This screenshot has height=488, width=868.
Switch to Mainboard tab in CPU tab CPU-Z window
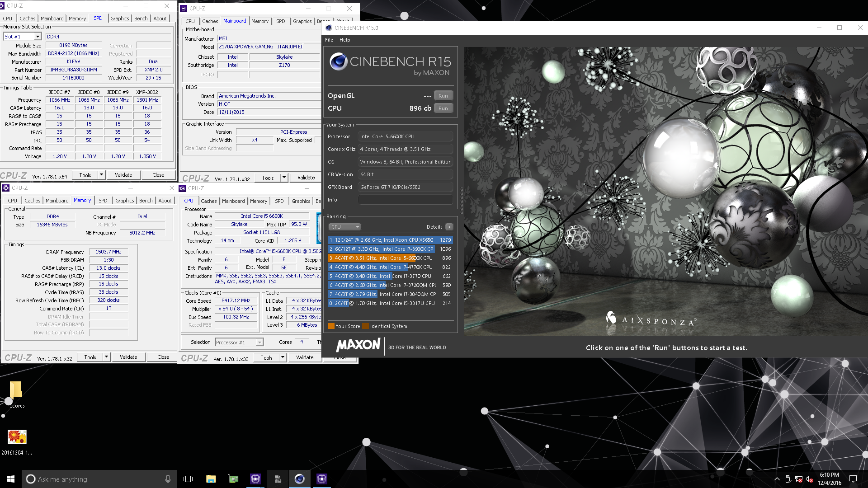coord(233,201)
